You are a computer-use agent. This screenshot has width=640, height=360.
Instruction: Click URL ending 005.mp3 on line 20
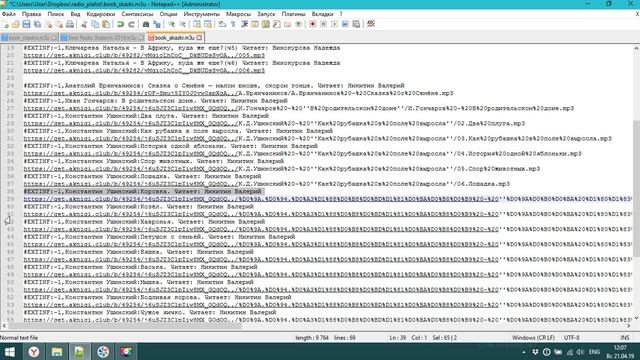(144, 56)
